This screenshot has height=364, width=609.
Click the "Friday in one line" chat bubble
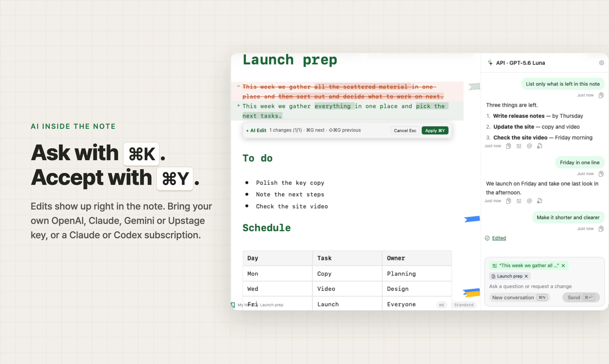coord(580,162)
